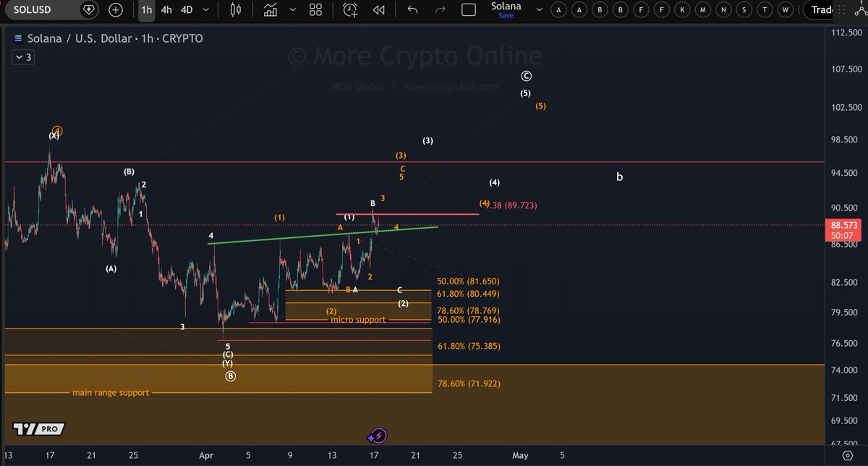Viewport: 868px width, 466px height.
Task: Collapse the indicator legend showing 3
Action: pyautogui.click(x=18, y=57)
